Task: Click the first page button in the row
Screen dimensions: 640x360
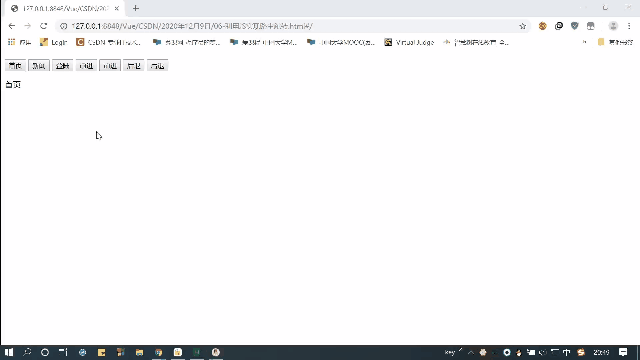Action: 15,65
